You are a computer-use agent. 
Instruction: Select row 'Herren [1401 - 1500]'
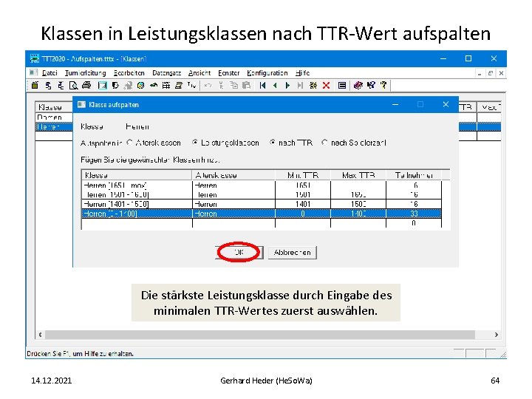262,204
